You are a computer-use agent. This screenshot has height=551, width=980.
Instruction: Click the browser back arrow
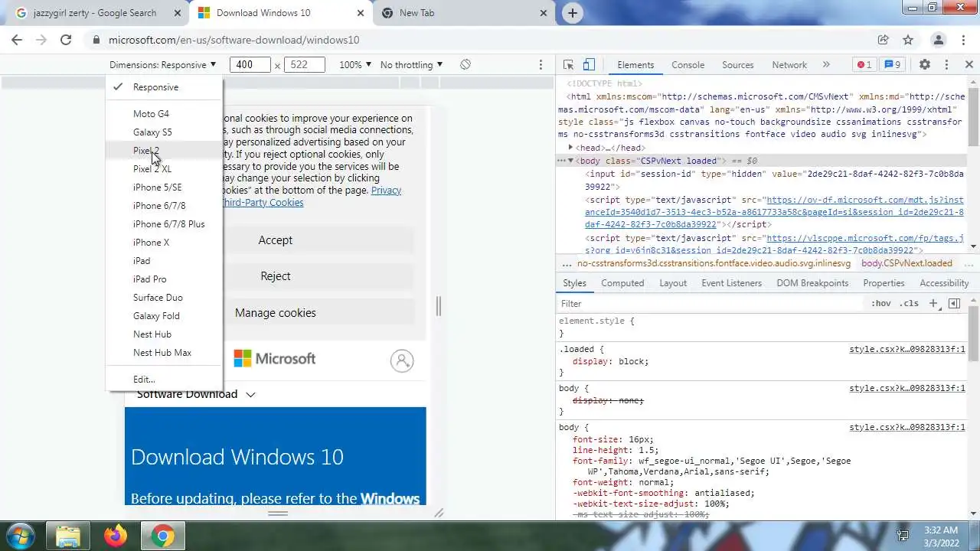pos(17,40)
